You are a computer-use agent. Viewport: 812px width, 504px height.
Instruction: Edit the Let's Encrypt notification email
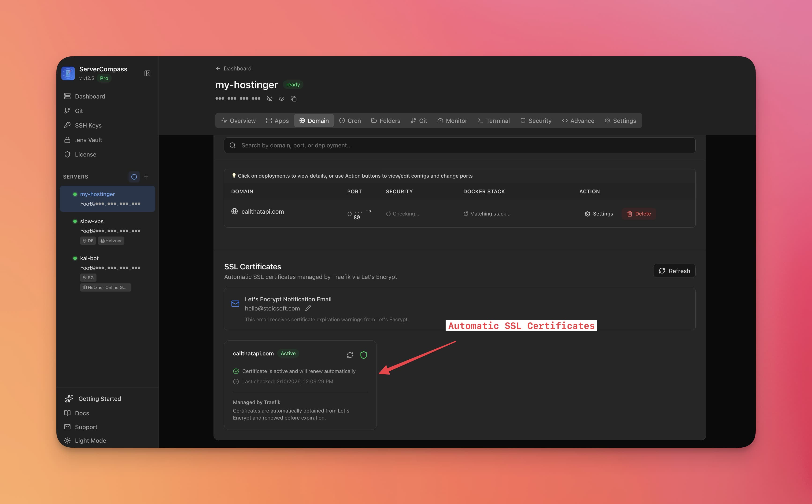pos(308,308)
